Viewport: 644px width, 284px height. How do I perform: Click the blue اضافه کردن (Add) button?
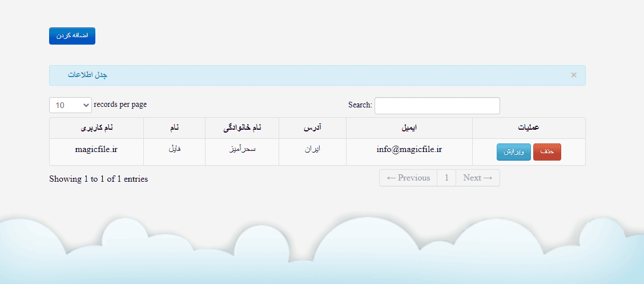click(x=72, y=36)
